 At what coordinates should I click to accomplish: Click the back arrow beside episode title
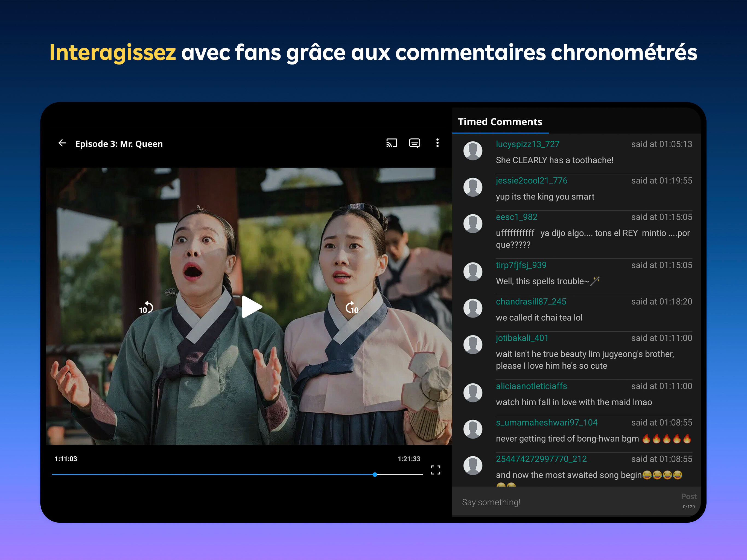point(62,143)
